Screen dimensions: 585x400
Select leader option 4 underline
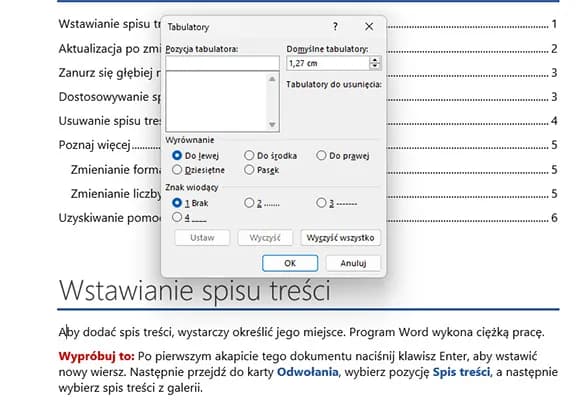(177, 217)
